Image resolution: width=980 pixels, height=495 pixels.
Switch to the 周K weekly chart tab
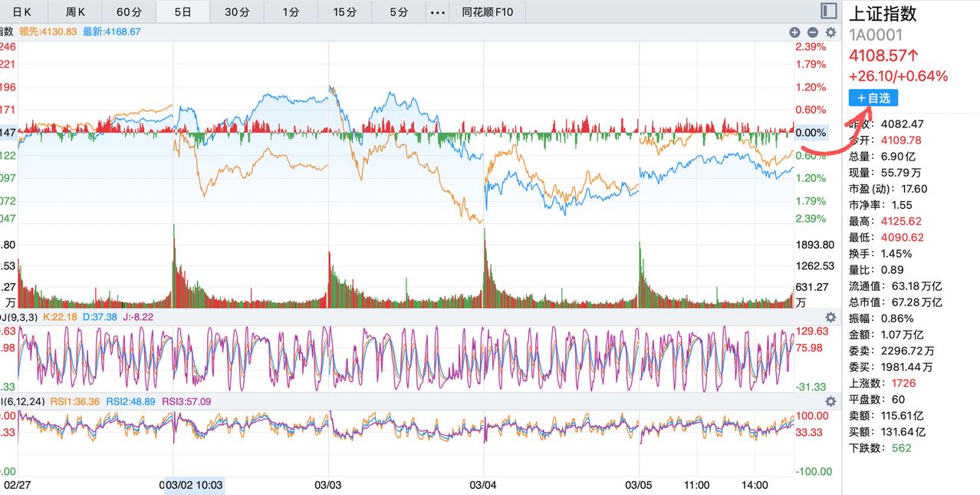click(75, 12)
